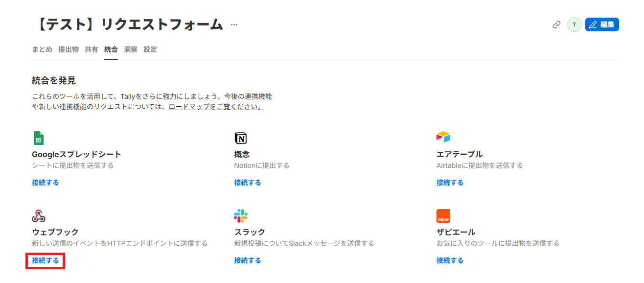Click the Webhook logo icon
Viewport: 644px width, 283px height.
39,215
